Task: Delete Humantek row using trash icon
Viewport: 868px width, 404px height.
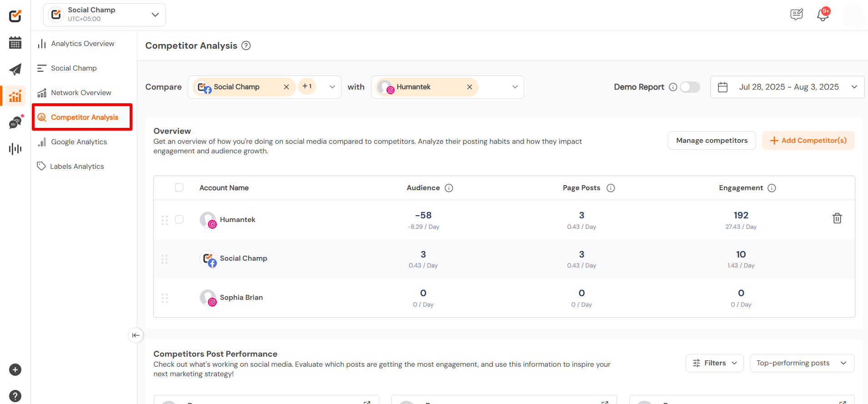Action: pyautogui.click(x=837, y=218)
